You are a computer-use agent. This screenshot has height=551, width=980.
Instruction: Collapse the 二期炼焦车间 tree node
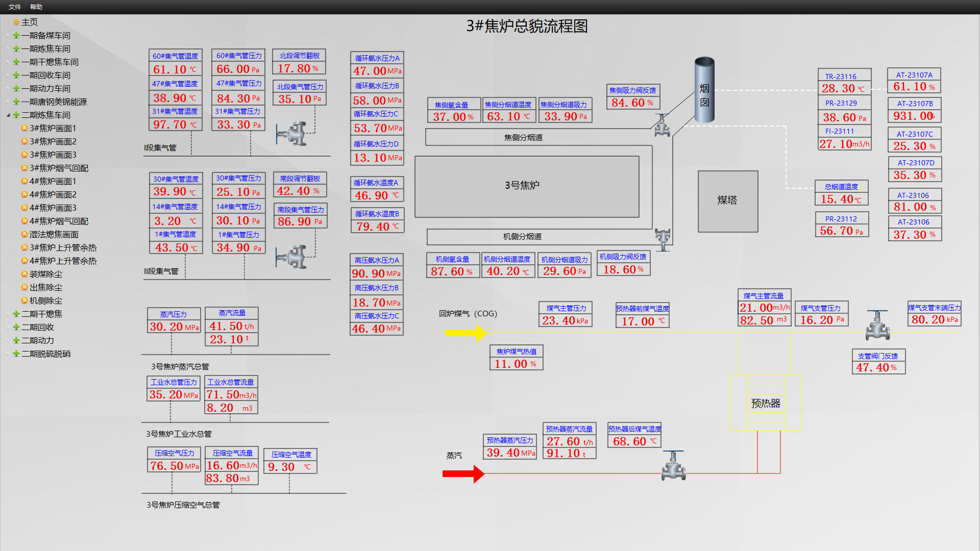click(x=8, y=115)
